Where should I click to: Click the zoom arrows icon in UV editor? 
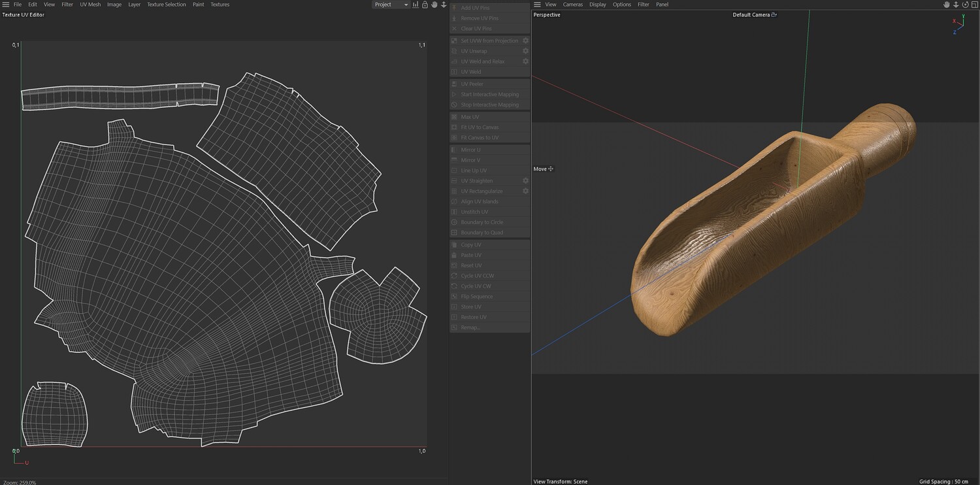(444, 5)
